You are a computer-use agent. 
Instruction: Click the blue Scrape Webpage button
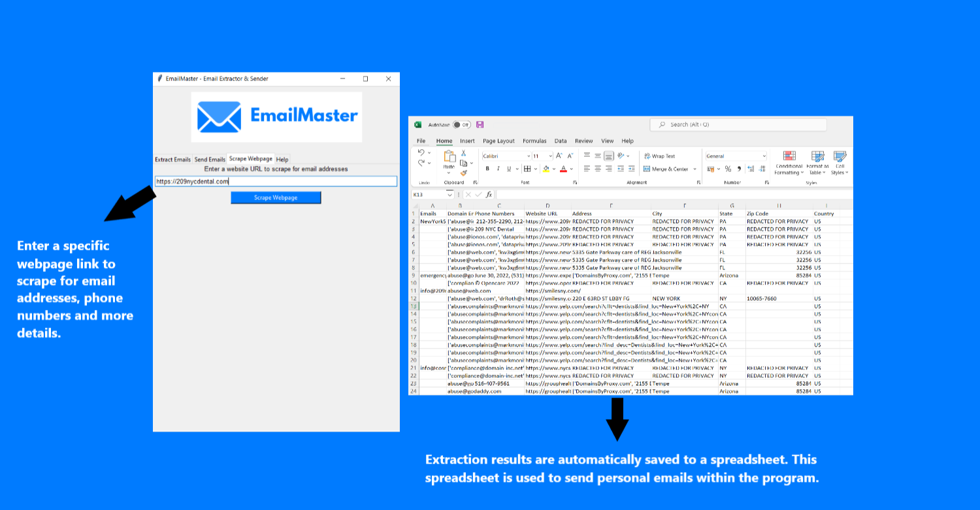click(x=276, y=197)
